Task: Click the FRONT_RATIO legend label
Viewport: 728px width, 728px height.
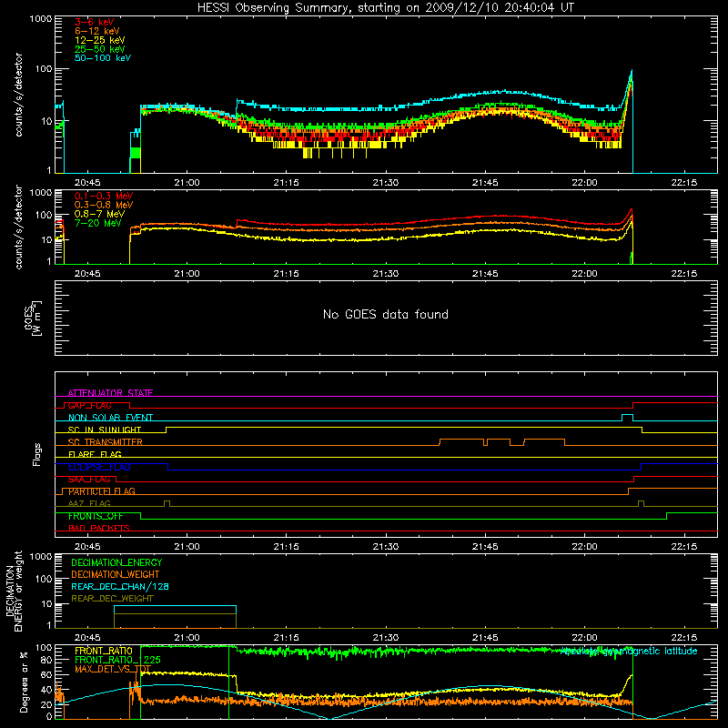Action: coord(104,651)
